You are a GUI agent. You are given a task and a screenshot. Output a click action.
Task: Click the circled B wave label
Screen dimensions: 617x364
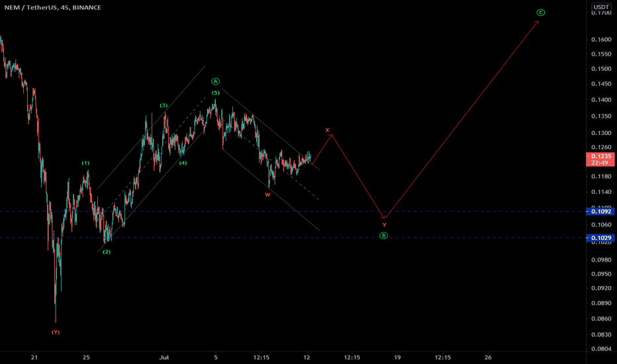pyautogui.click(x=384, y=236)
